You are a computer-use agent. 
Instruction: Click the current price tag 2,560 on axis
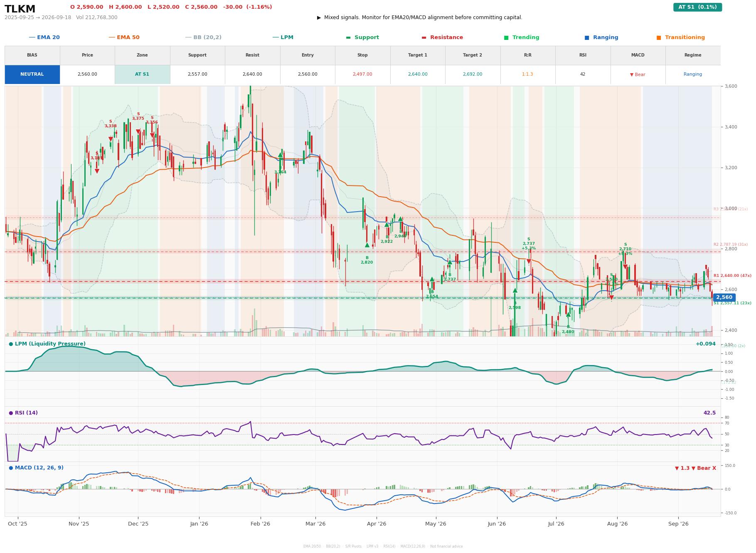click(x=724, y=298)
